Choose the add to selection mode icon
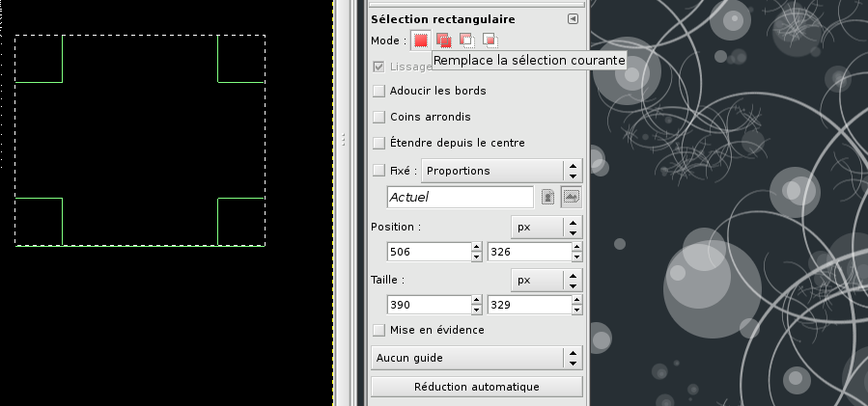 (x=443, y=41)
